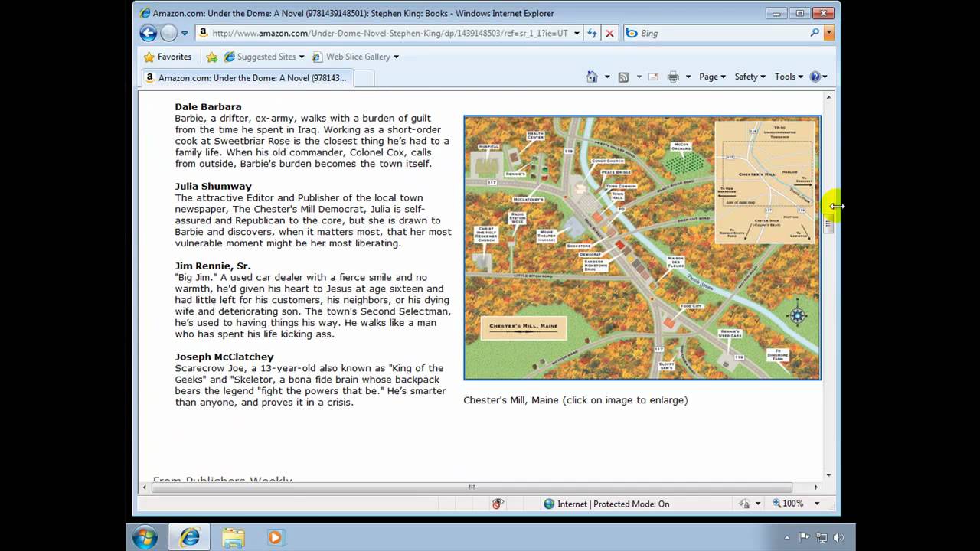Show hidden tray icons arrow
This screenshot has height=551, width=980.
coord(787,537)
